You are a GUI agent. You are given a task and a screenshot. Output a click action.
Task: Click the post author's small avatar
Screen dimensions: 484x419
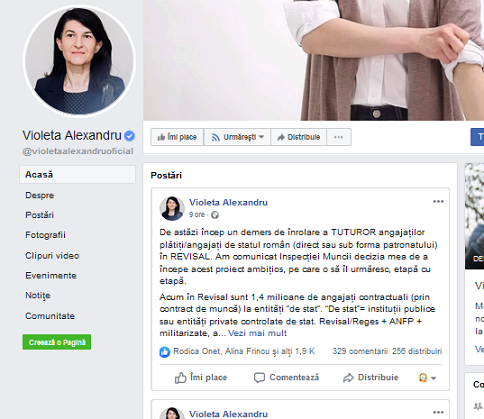pyautogui.click(x=172, y=208)
